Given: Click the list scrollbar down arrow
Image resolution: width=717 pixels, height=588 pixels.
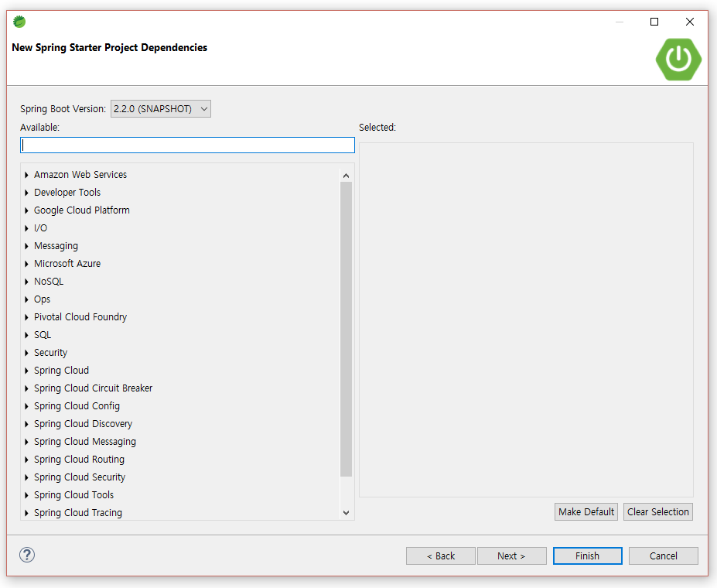Looking at the screenshot, I should (347, 513).
